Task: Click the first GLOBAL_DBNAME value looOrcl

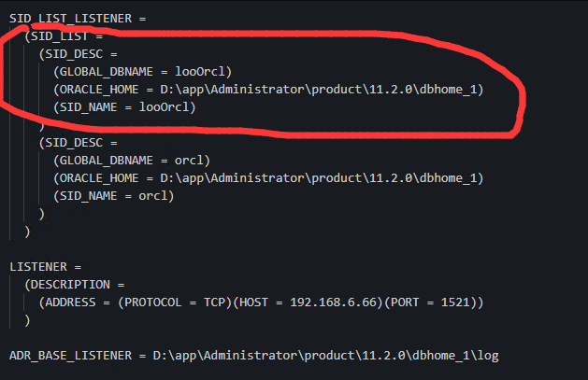Action: [x=200, y=72]
